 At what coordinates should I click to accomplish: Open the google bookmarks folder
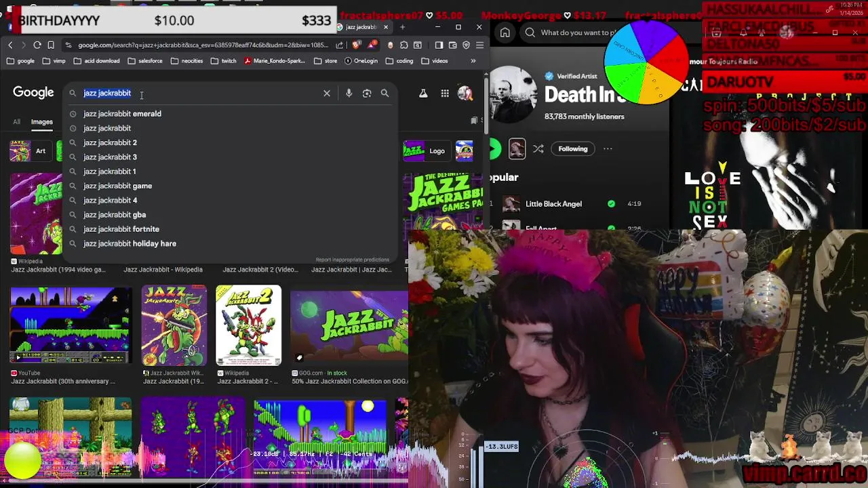20,61
